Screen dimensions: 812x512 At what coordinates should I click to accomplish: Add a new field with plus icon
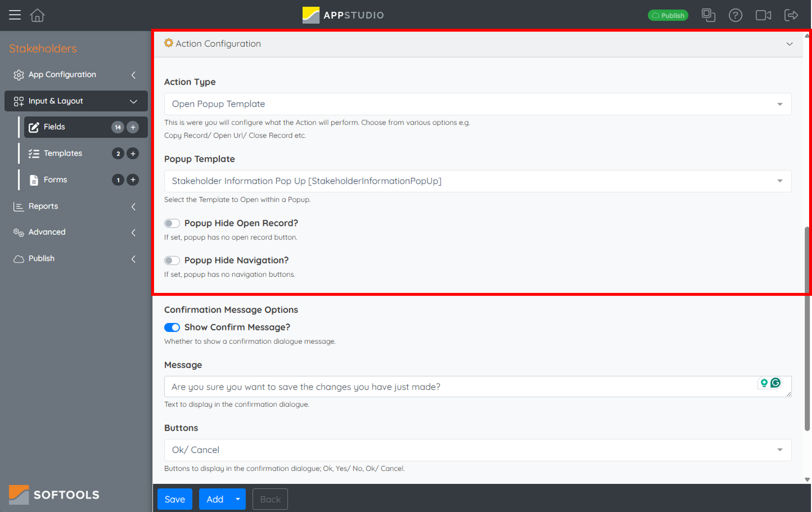coord(133,127)
